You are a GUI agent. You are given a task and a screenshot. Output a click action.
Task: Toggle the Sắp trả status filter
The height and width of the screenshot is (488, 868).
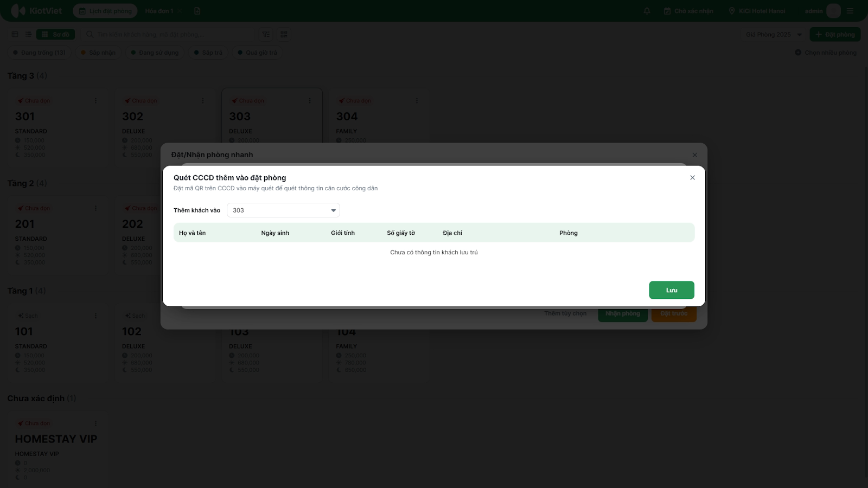(208, 53)
